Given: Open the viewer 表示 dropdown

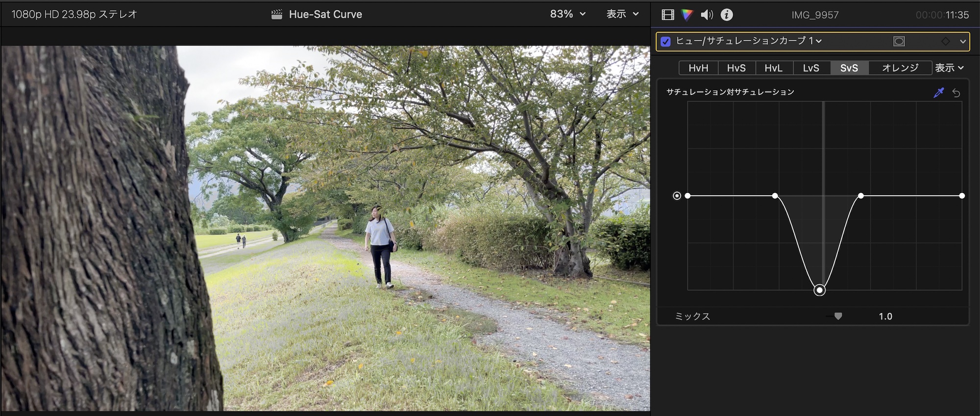Looking at the screenshot, I should [622, 14].
